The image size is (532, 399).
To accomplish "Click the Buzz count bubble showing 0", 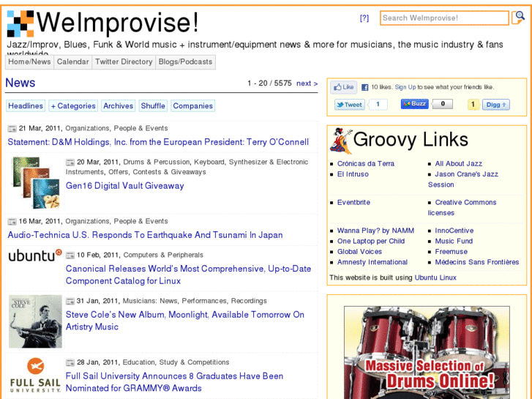I will (443, 104).
